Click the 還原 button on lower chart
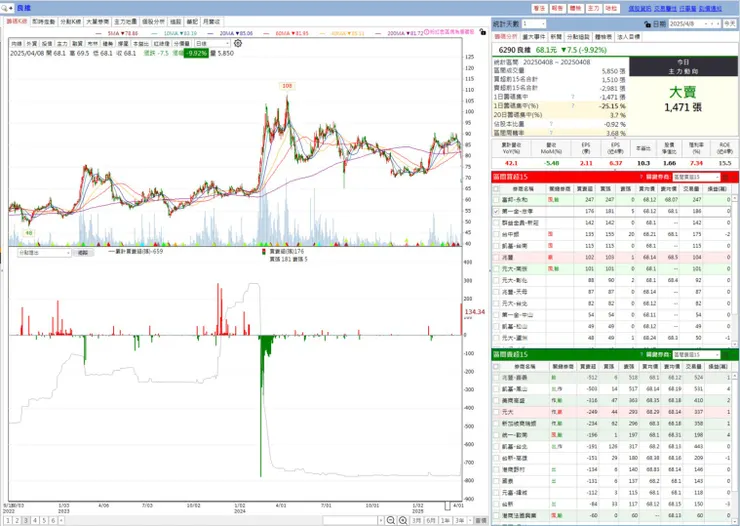Image resolution: width=740 pixels, height=526 pixels. coord(83,253)
